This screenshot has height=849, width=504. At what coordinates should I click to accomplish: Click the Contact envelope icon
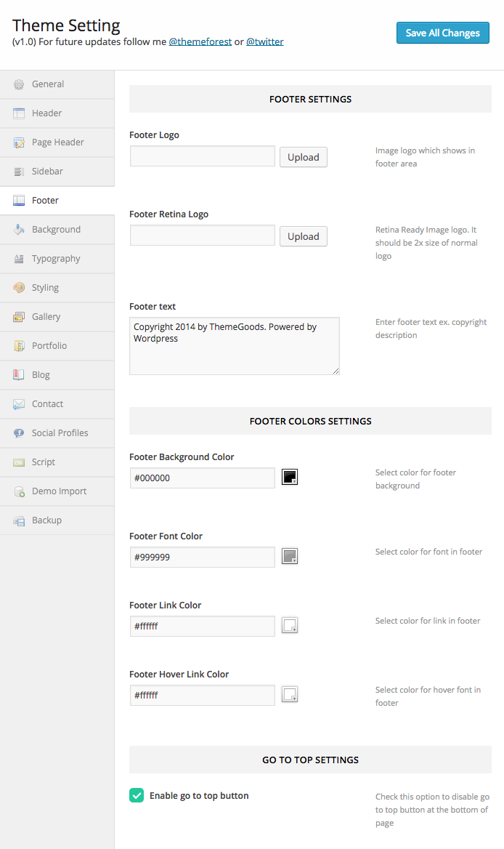19,404
